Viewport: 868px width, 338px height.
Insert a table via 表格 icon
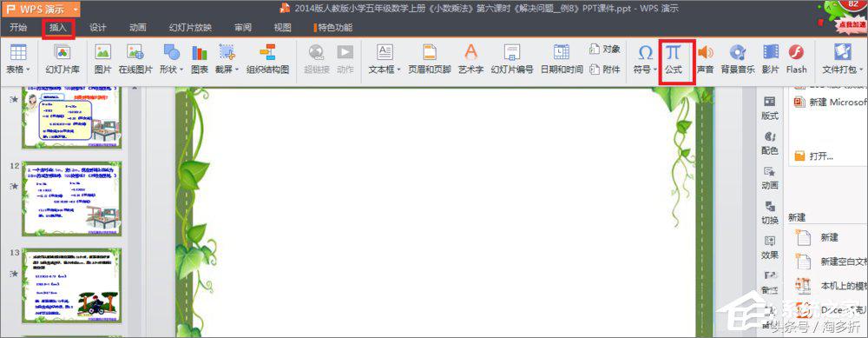pos(18,52)
